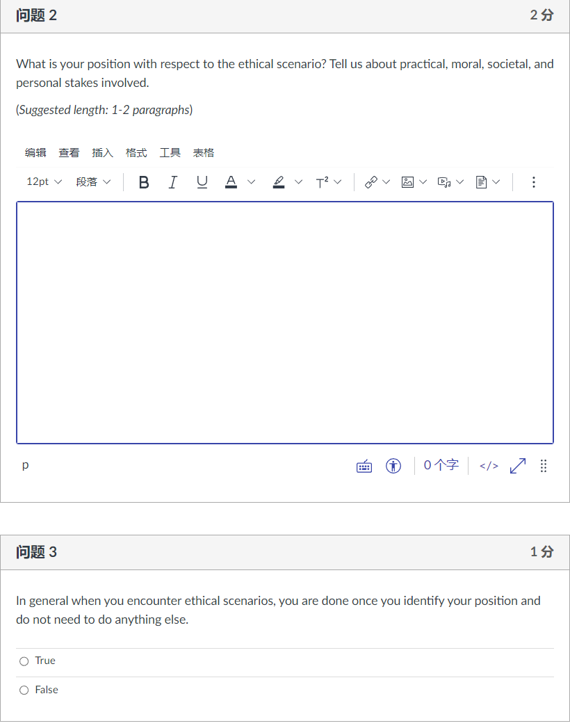570x728 pixels.
Task: Click the 0 个字 word count
Action: point(441,465)
